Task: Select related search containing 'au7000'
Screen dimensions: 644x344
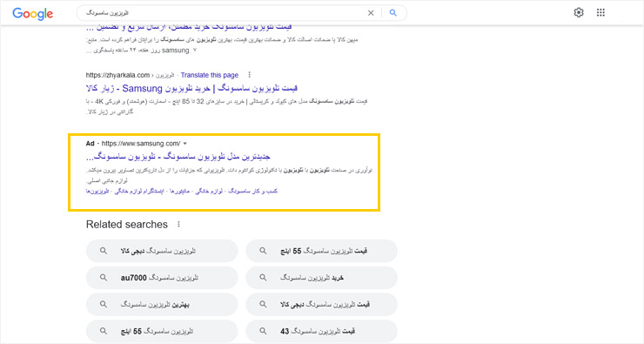Action: coord(162,278)
